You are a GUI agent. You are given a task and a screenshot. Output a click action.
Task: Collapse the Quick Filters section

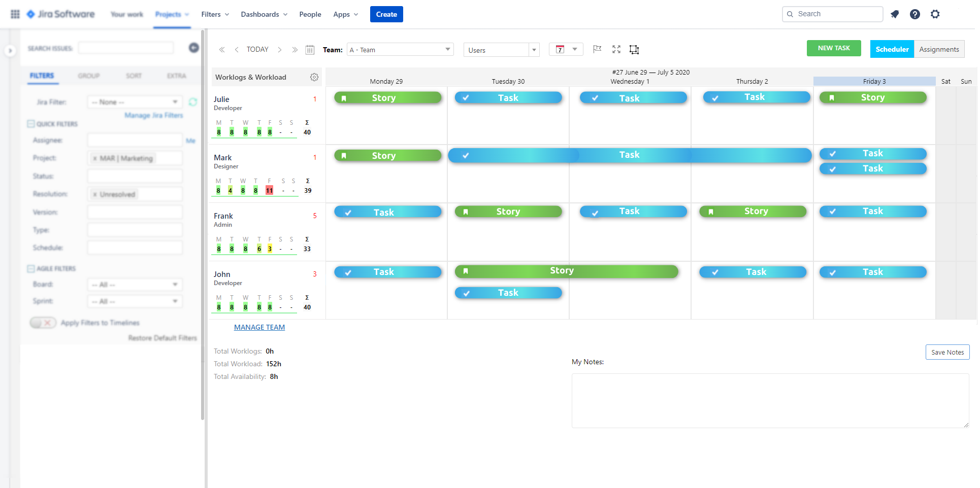coord(31,124)
